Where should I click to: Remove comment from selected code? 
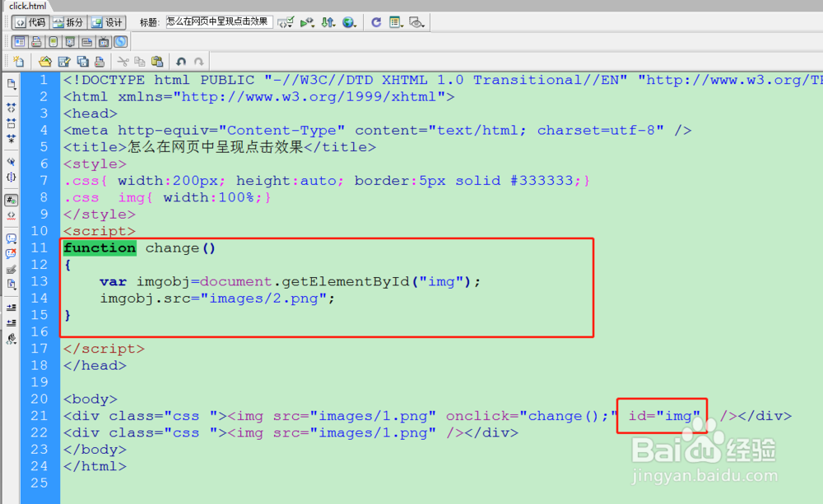pyautogui.click(x=11, y=254)
